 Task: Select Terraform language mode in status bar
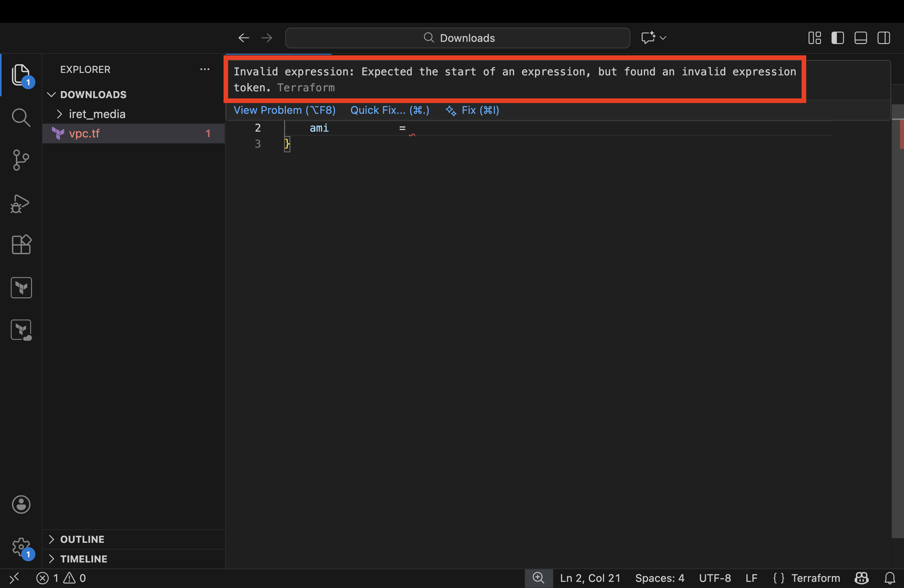tap(815, 578)
